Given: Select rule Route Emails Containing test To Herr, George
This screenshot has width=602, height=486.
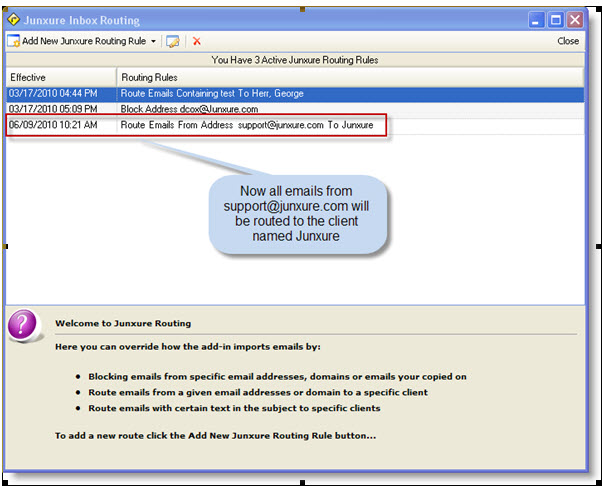Looking at the screenshot, I should point(351,93).
